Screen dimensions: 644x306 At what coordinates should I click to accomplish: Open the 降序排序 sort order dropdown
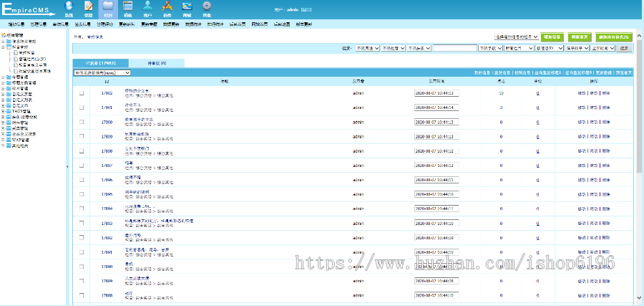(577, 48)
